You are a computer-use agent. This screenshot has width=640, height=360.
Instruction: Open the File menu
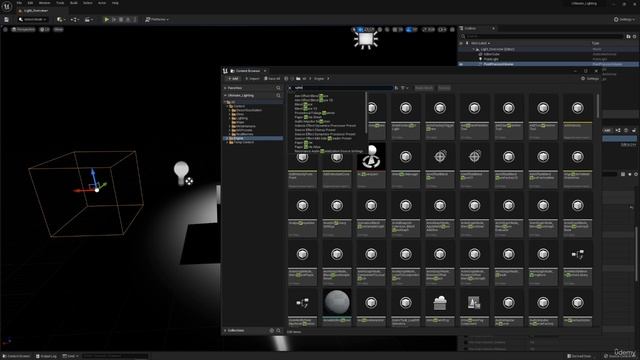[x=19, y=3]
